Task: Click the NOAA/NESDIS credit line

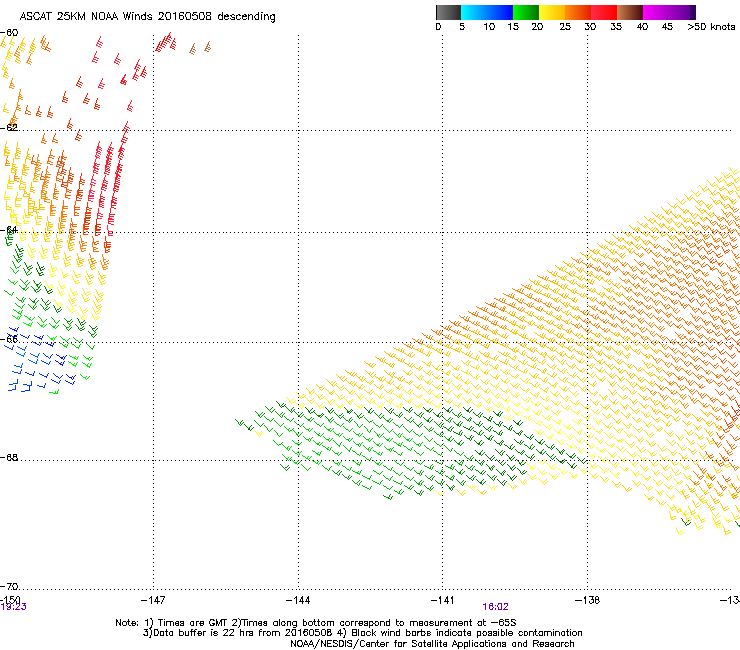Action: pyautogui.click(x=432, y=644)
